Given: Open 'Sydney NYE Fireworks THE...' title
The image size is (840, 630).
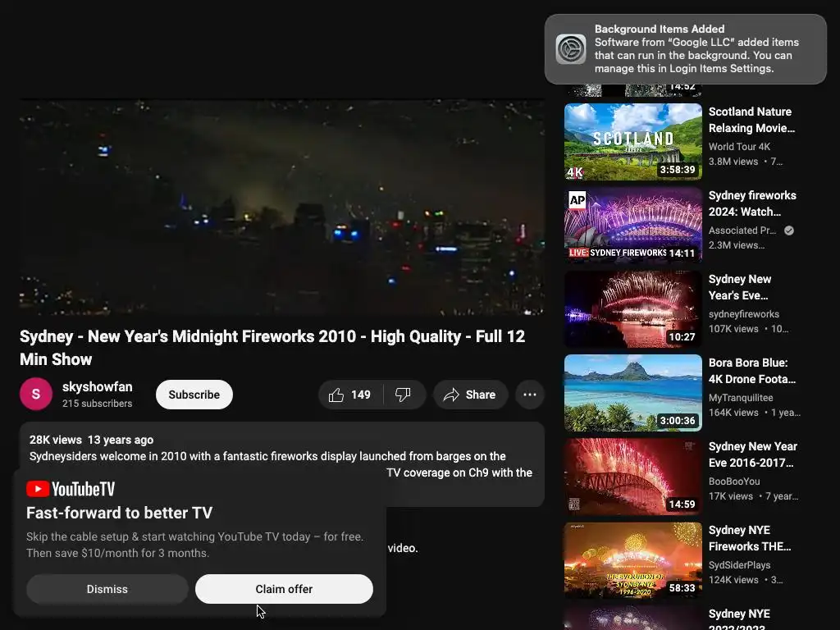Looking at the screenshot, I should click(x=750, y=538).
